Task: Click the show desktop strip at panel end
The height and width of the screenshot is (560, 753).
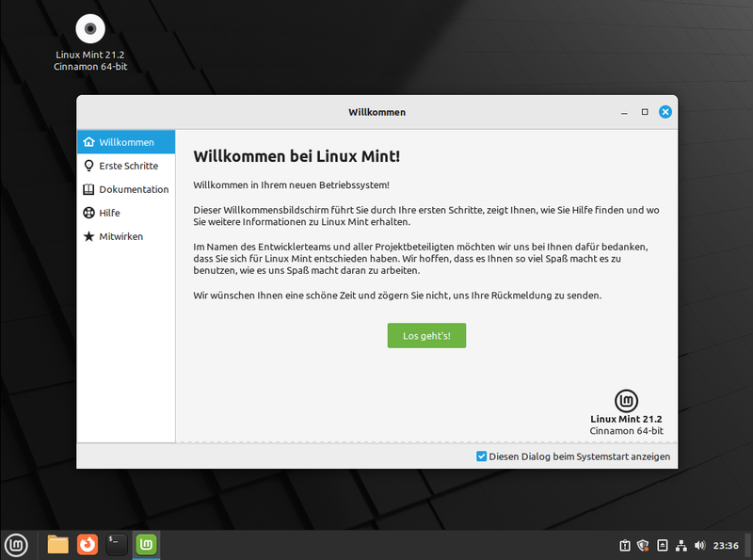Action: pos(747,545)
